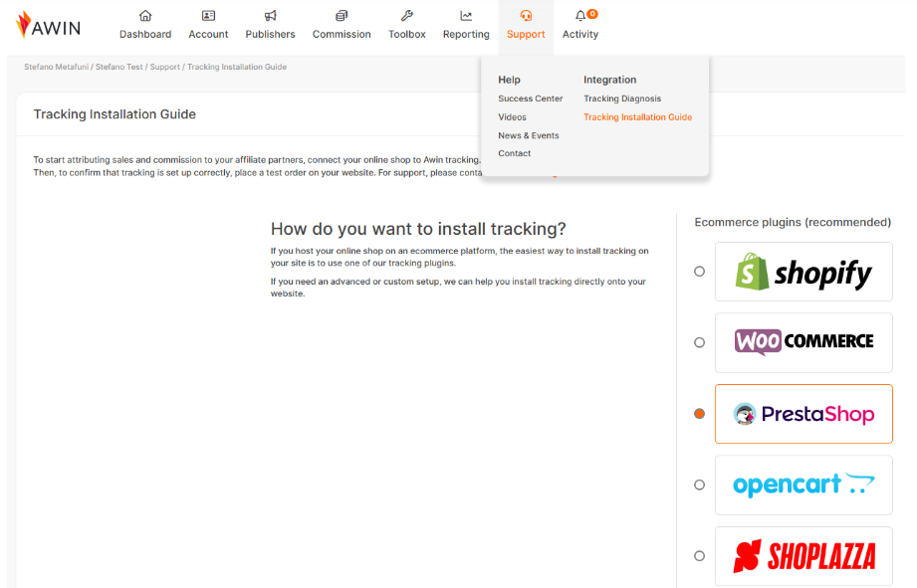Open the Support menu
This screenshot has width=917, height=588.
[526, 25]
